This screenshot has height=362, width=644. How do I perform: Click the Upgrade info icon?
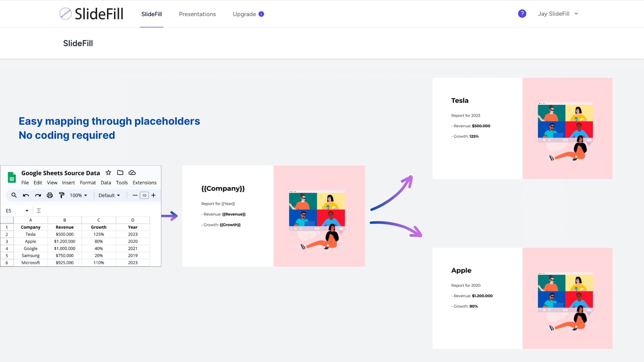point(261,14)
